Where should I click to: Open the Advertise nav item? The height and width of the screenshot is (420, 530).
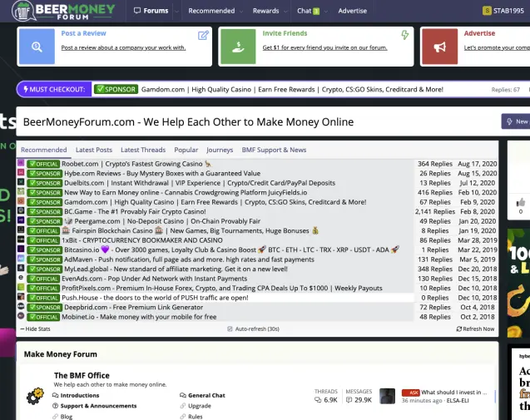click(352, 11)
